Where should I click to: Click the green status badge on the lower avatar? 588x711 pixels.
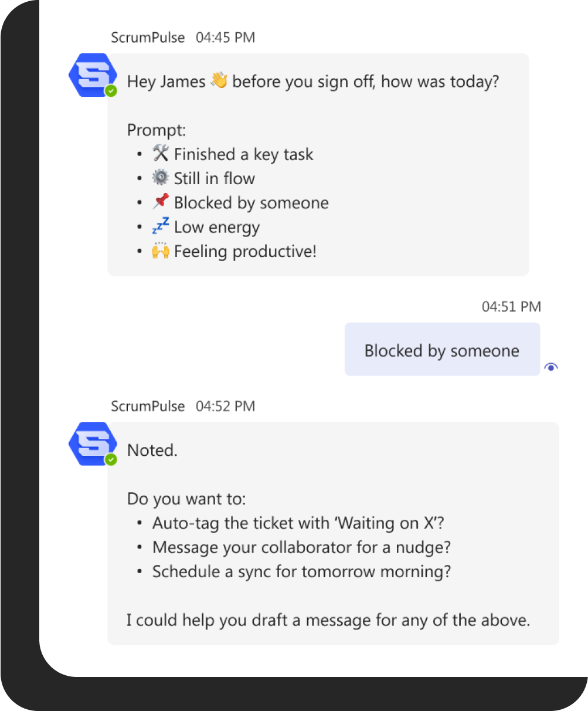pos(111,459)
